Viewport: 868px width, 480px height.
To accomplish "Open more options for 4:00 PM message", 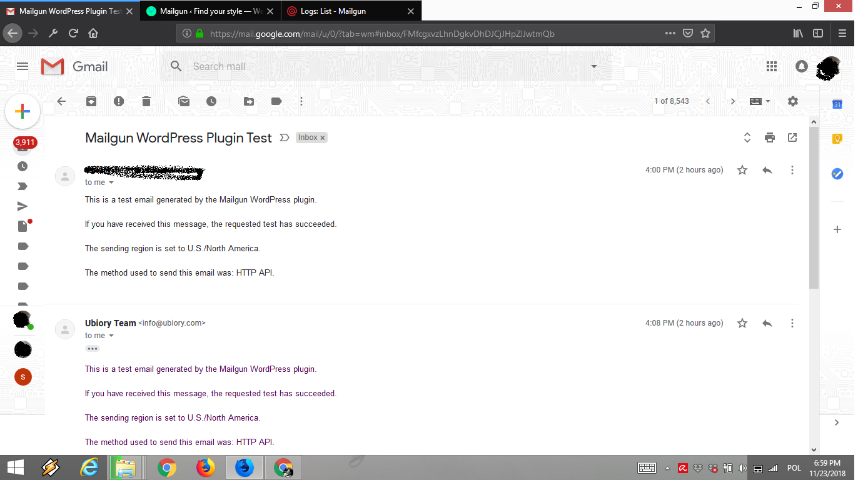I will pyautogui.click(x=792, y=170).
